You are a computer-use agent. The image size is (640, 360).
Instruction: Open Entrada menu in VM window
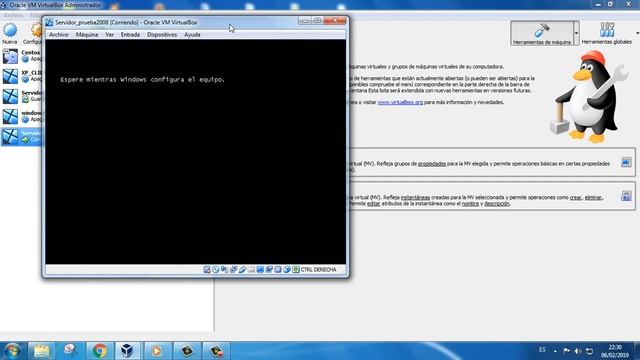pos(130,35)
